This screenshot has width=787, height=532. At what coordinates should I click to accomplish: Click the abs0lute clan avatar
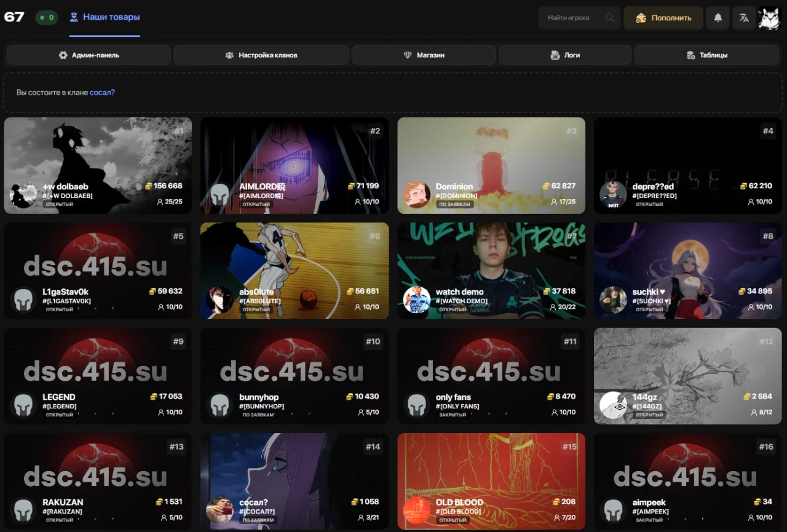[x=220, y=300]
